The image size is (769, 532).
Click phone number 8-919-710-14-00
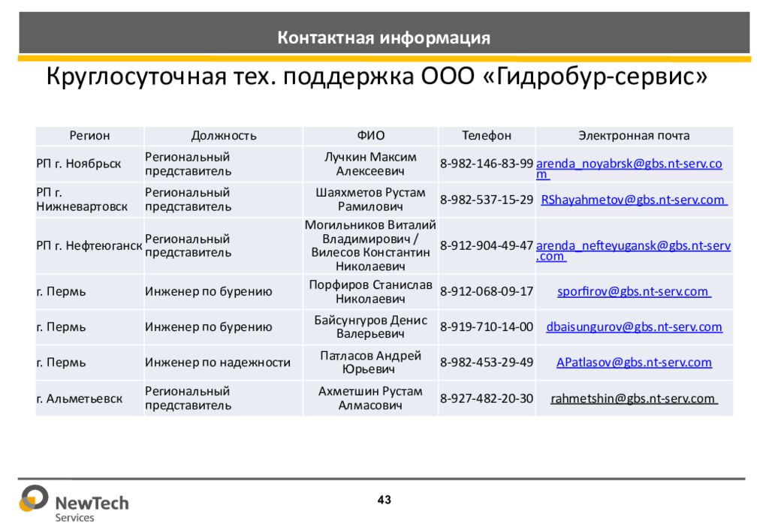pyautogui.click(x=487, y=326)
